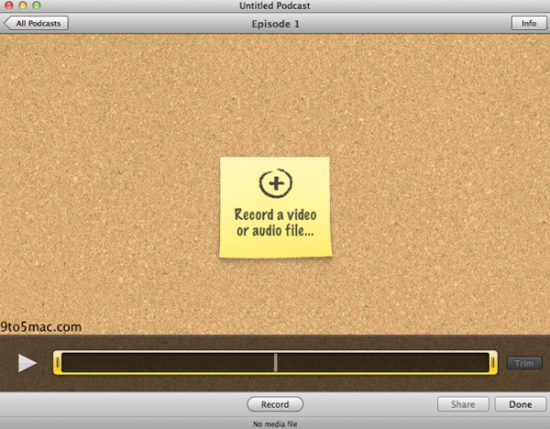The width and height of the screenshot is (550, 429).
Task: Go back to All Podcasts
Action: pos(36,23)
